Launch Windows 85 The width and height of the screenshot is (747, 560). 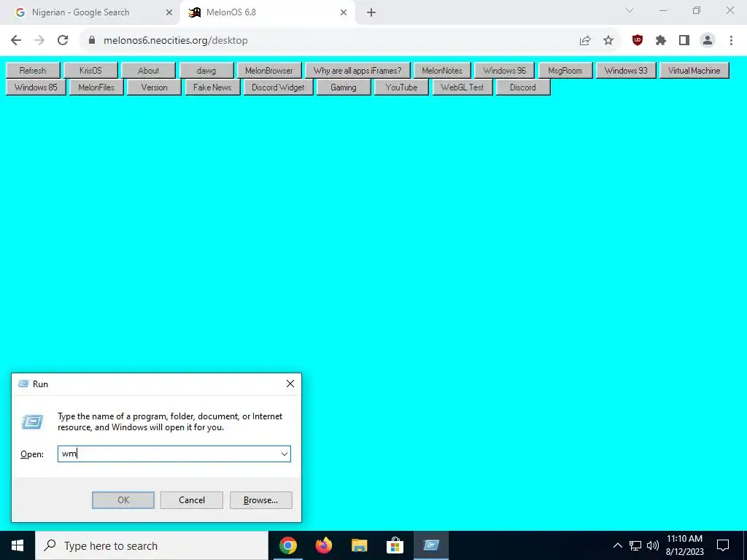click(x=36, y=87)
